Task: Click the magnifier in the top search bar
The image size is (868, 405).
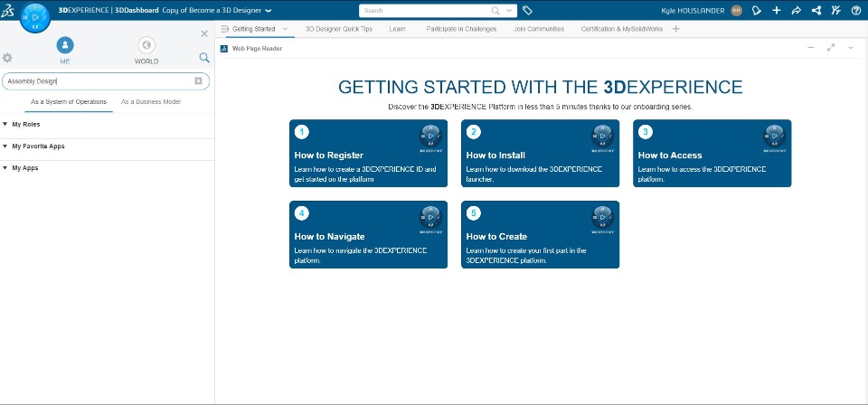Action: (495, 11)
